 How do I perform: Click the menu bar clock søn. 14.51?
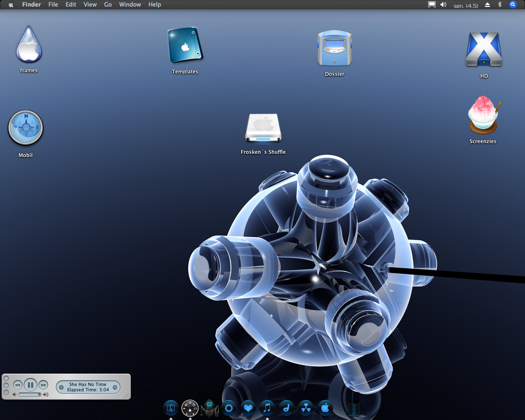coord(466,5)
